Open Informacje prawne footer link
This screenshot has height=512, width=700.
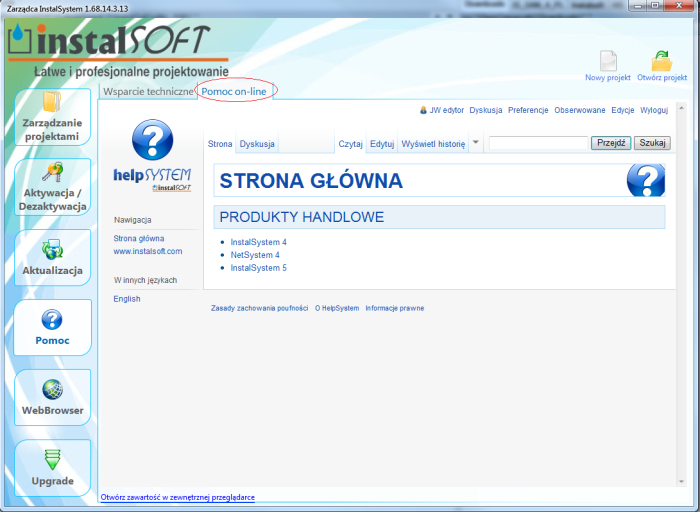(395, 308)
